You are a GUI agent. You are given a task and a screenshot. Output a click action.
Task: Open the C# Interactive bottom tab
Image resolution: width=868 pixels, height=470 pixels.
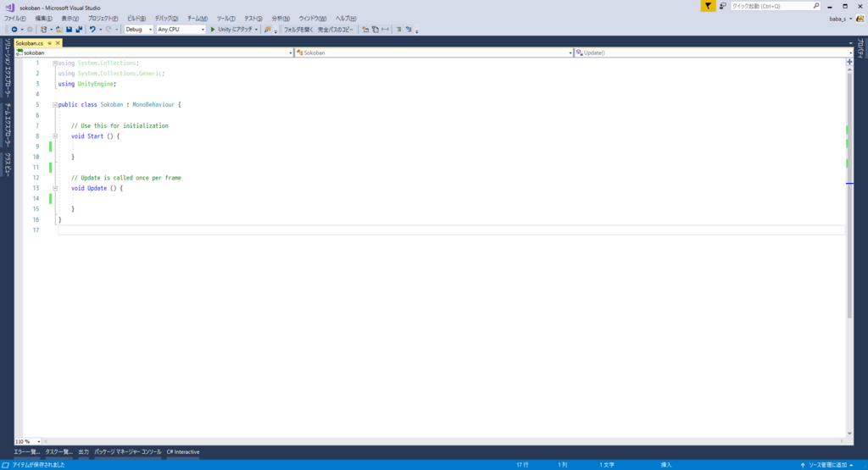tap(183, 451)
